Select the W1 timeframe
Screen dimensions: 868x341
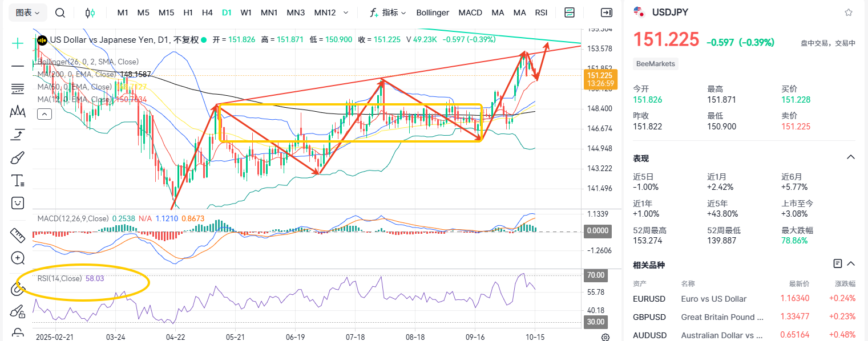[x=246, y=13]
